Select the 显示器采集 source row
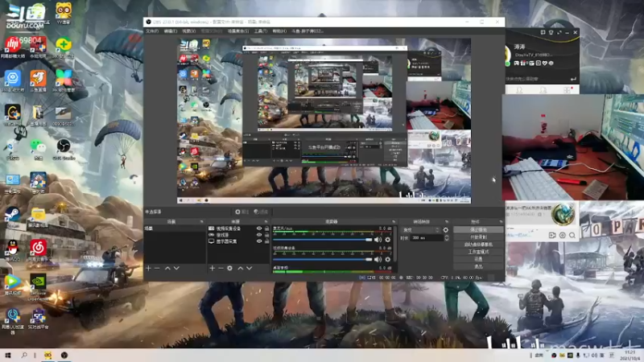The width and height of the screenshot is (644, 362). [x=238, y=241]
